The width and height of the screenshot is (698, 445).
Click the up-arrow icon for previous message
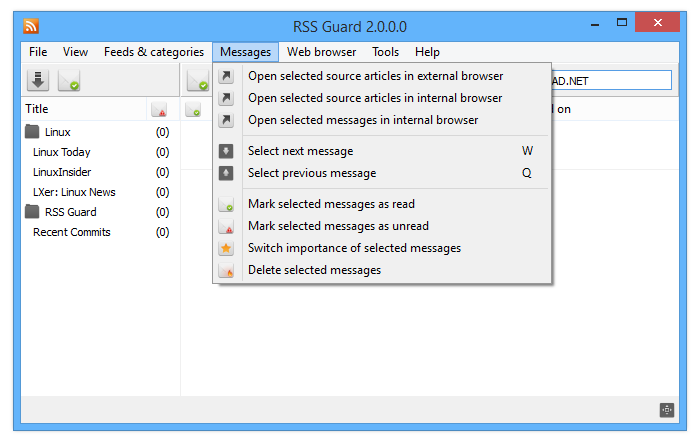(x=226, y=173)
